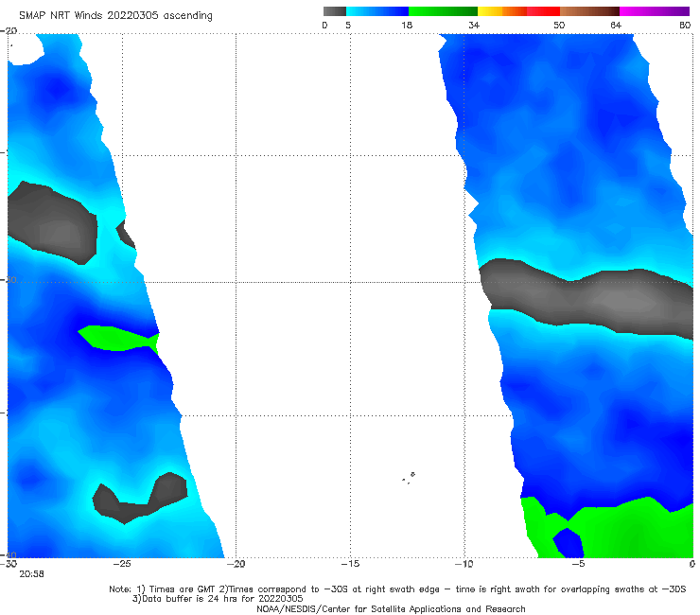Click the green segment of the wind color bar
This screenshot has width=700, height=615.
coord(443,11)
